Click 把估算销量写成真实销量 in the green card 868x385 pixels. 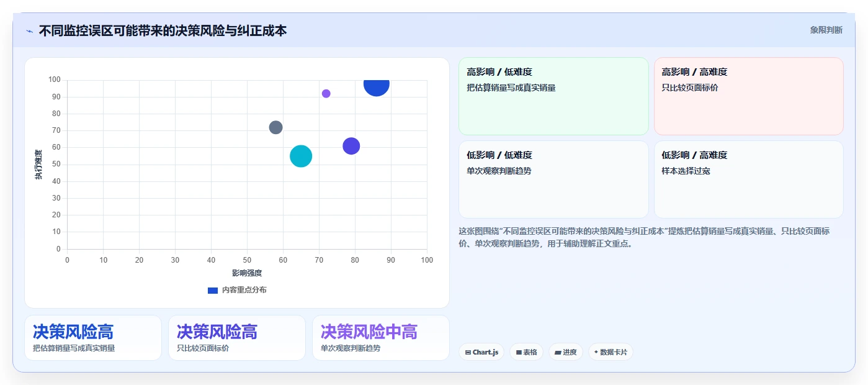click(511, 88)
